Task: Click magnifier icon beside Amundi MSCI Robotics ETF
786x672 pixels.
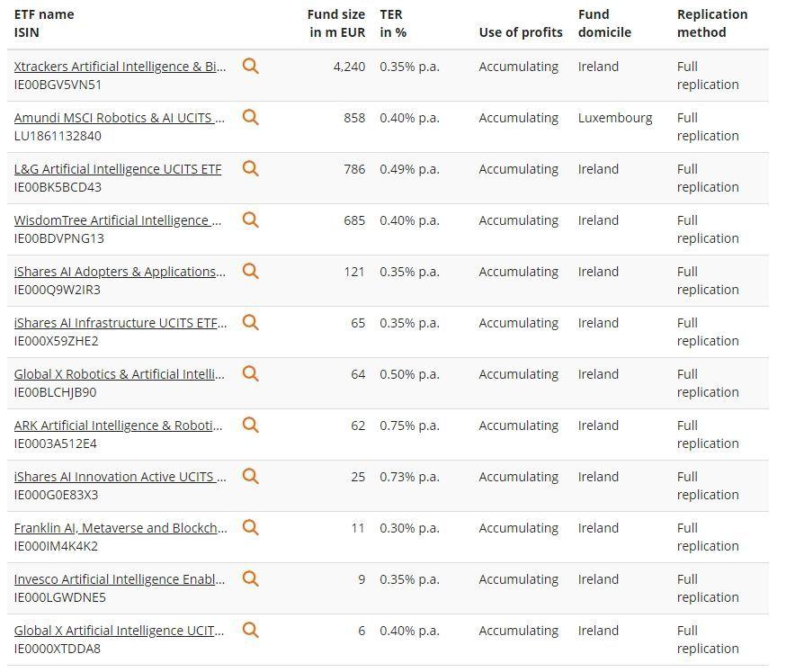Action: 251,117
